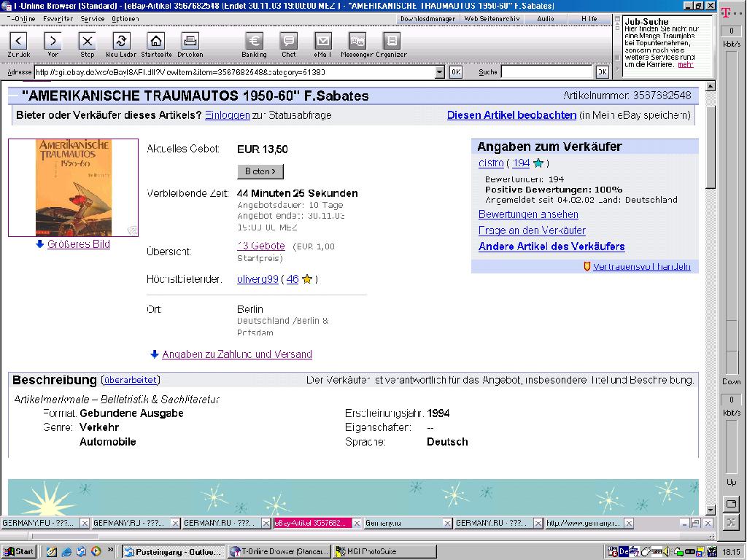The image size is (747, 560).
Task: Click the magenta T-Online logo in the sidebar
Action: coord(726,12)
